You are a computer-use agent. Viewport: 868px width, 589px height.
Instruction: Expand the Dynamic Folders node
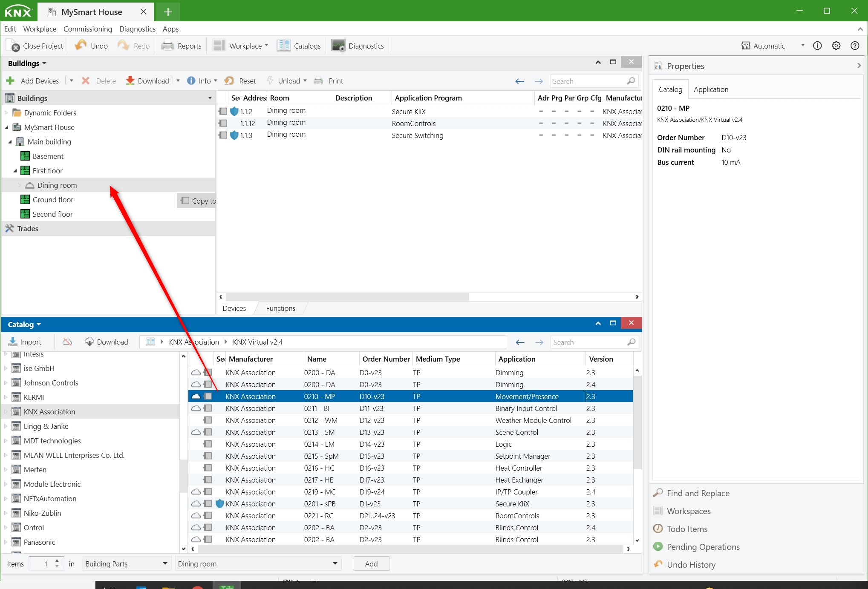tap(6, 112)
